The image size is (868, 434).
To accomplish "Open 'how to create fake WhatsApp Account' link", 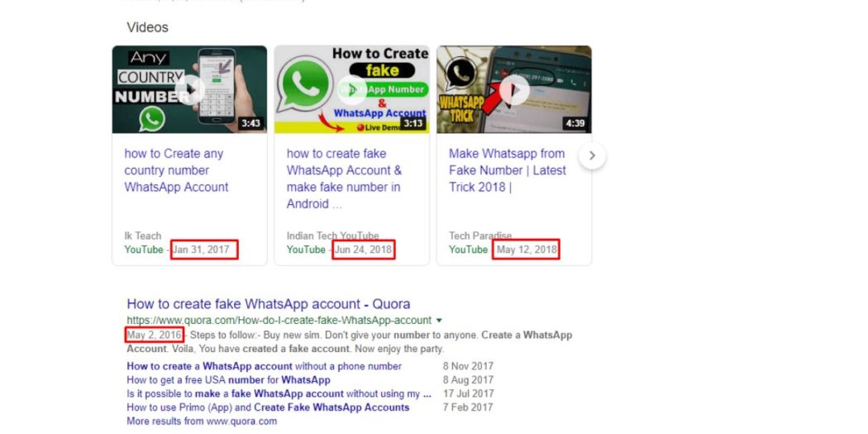I will point(344,179).
